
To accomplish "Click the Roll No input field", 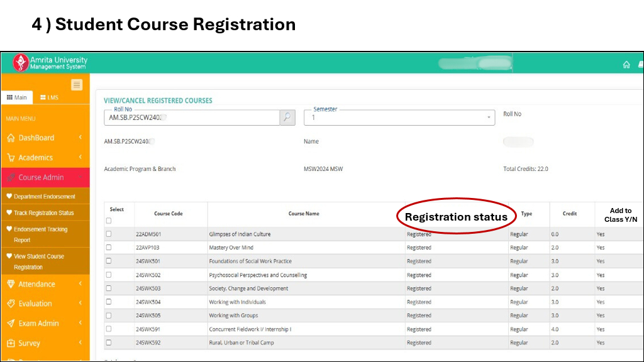I will (x=192, y=118).
